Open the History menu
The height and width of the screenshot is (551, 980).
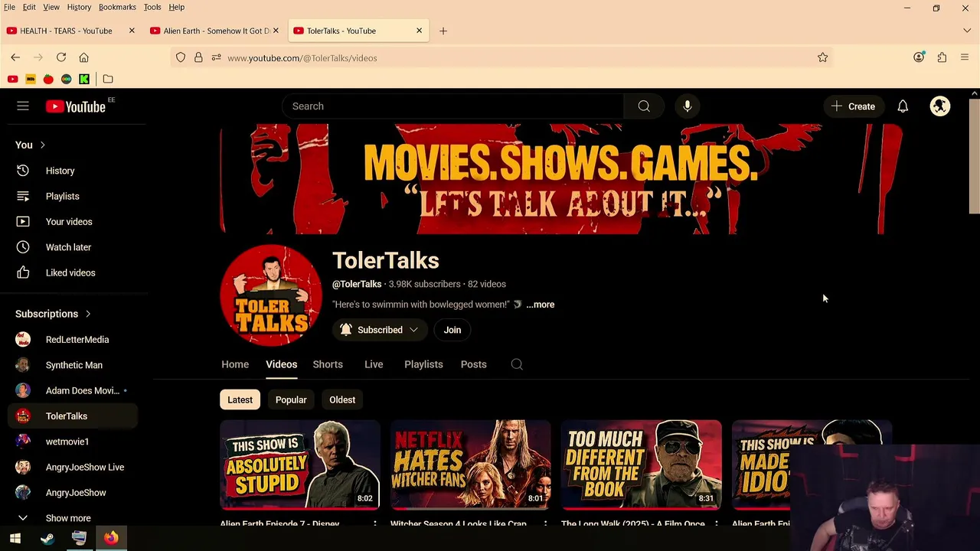[79, 7]
